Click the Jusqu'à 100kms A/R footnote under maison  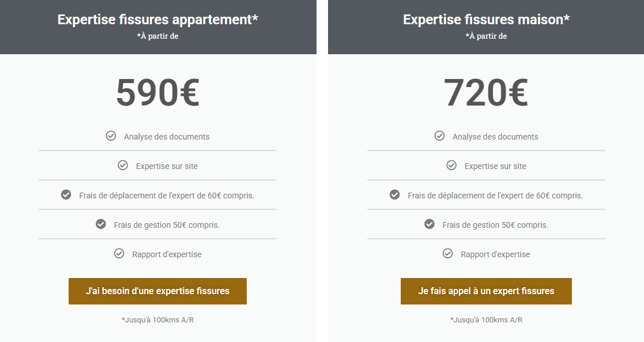pyautogui.click(x=486, y=320)
